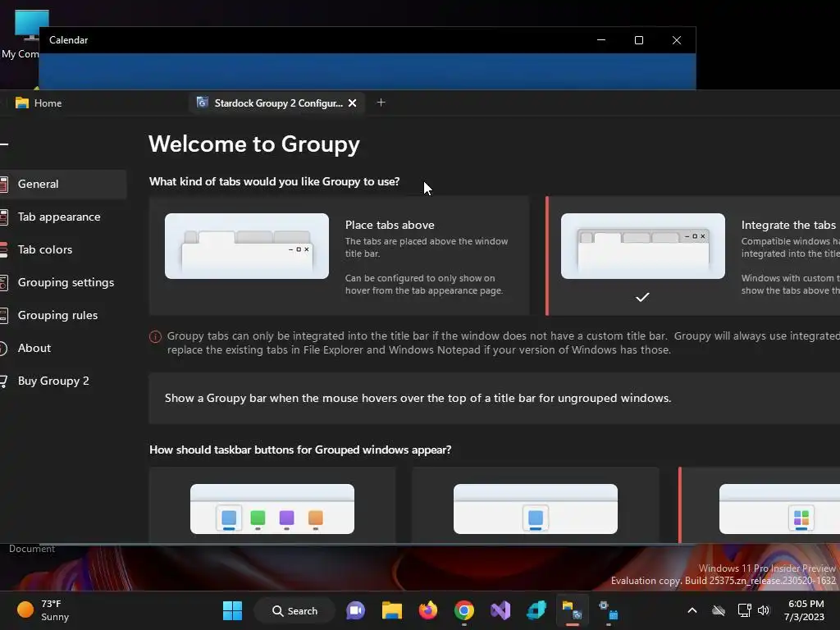
Task: Open the General settings page
Action: (62, 185)
